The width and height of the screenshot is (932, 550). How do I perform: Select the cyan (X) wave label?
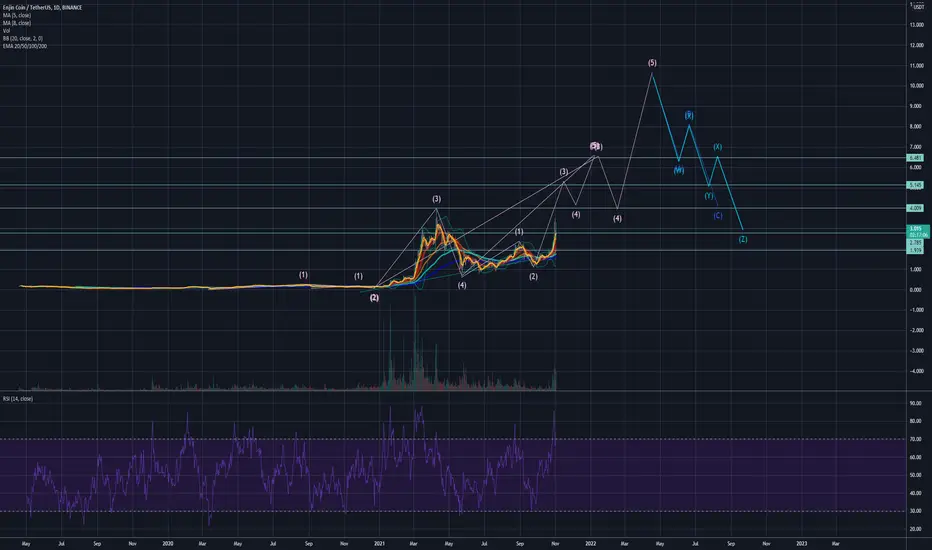click(x=718, y=147)
